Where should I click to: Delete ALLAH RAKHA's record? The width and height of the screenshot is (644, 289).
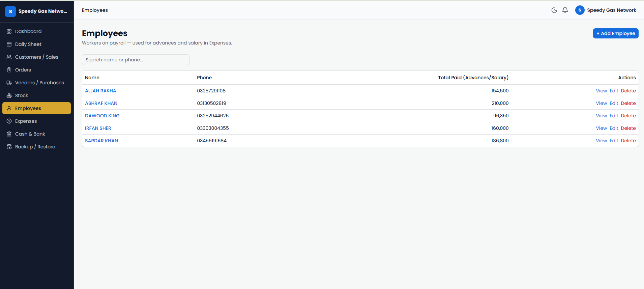pyautogui.click(x=628, y=91)
